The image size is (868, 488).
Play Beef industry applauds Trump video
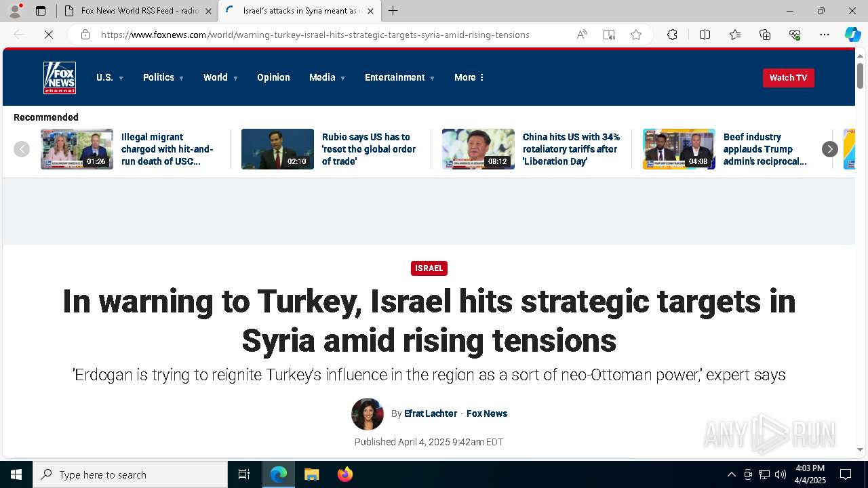coord(679,149)
